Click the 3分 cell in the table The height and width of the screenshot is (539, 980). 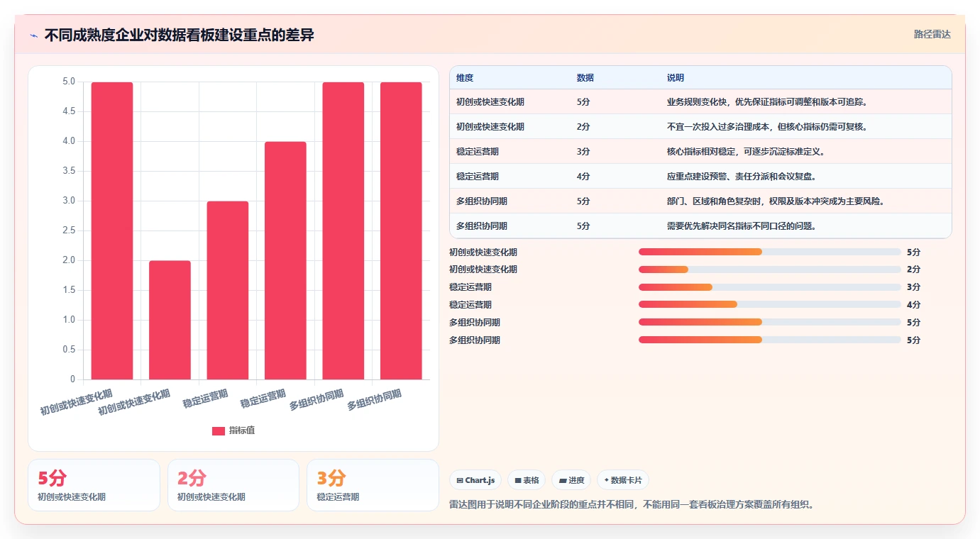[x=583, y=152]
